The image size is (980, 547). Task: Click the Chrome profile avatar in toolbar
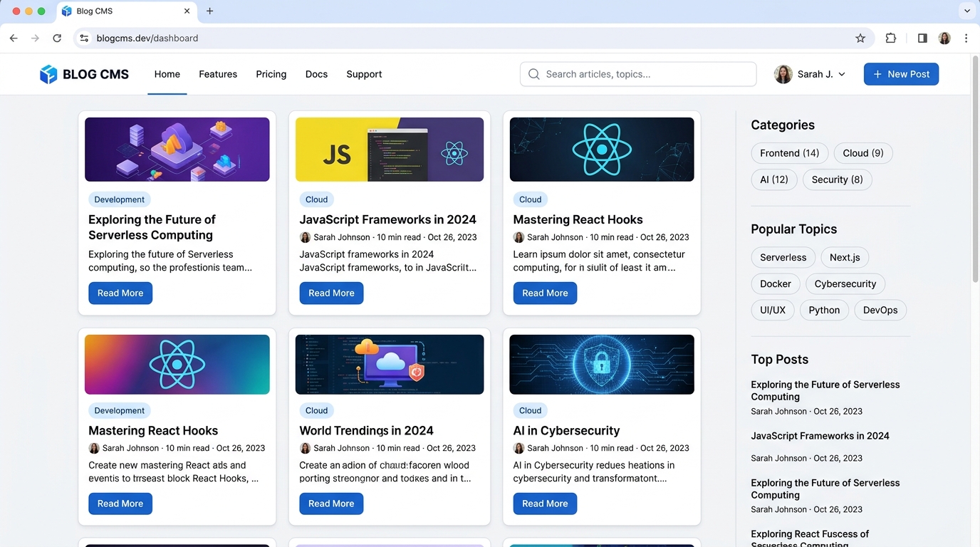(x=944, y=38)
